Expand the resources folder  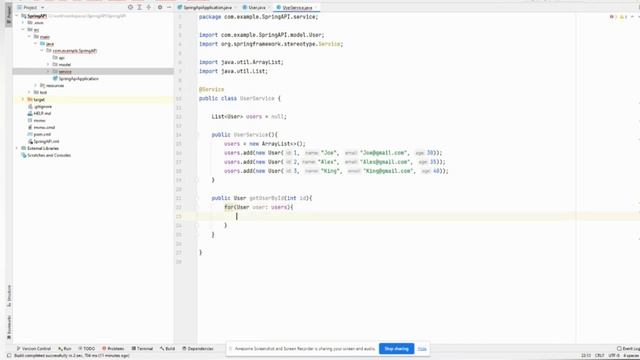pos(36,85)
